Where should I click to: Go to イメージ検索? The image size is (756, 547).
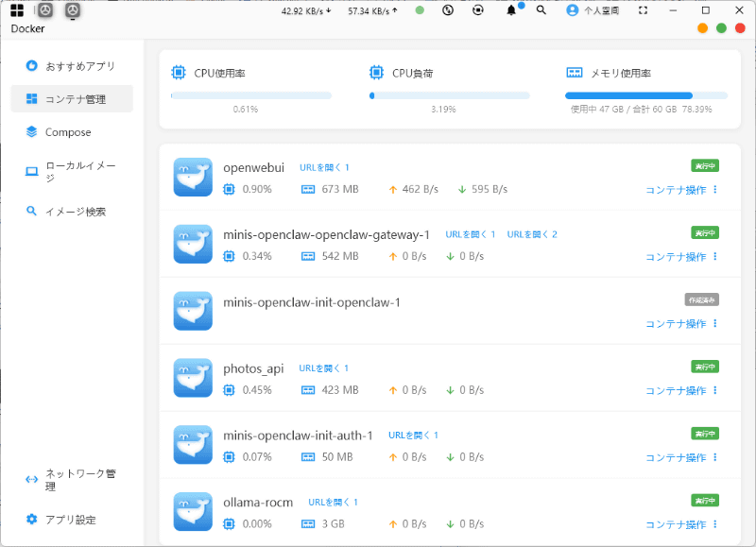click(72, 211)
